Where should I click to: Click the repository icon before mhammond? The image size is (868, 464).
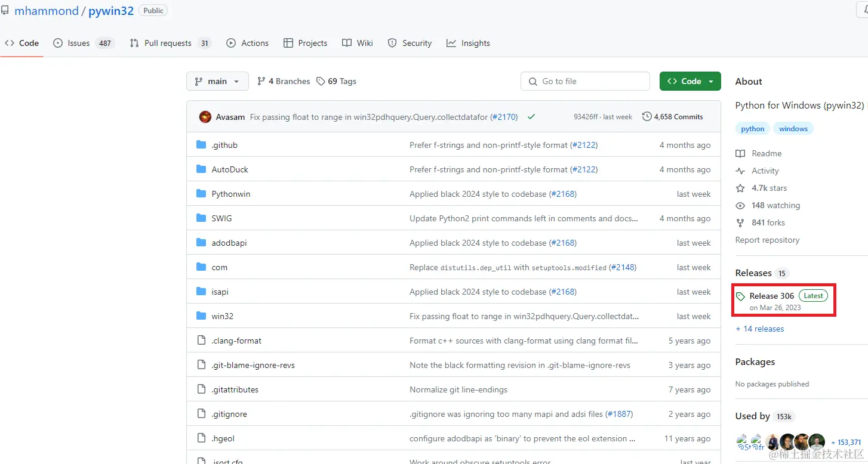[5, 11]
